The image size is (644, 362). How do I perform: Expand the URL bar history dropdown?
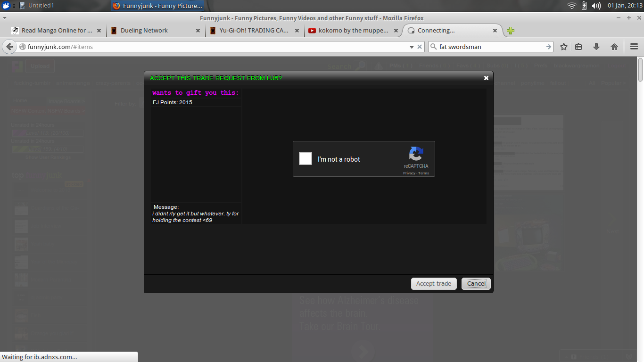(x=411, y=47)
